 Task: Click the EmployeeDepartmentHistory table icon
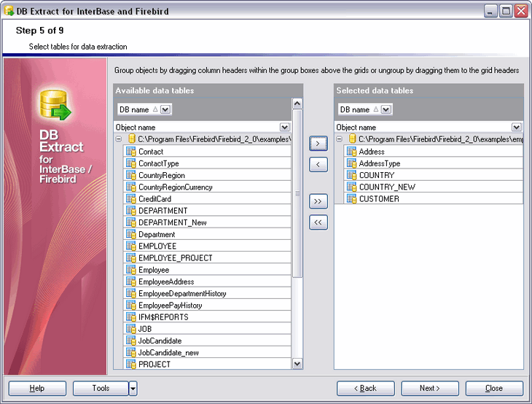(131, 293)
